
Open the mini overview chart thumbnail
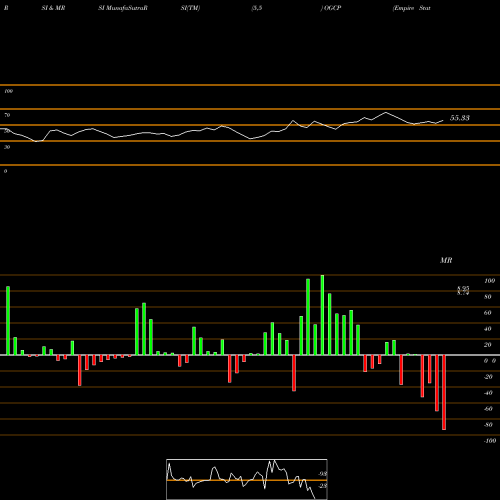(x=247, y=479)
